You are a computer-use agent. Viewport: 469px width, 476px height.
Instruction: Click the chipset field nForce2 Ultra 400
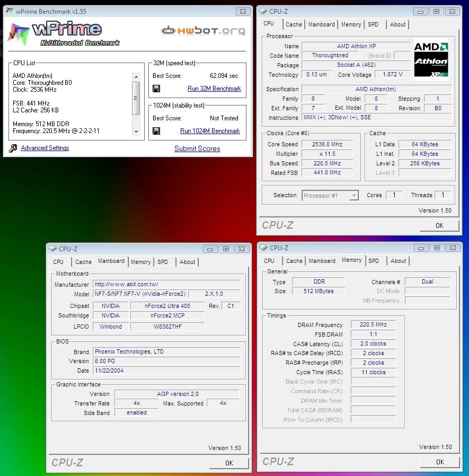point(167,306)
